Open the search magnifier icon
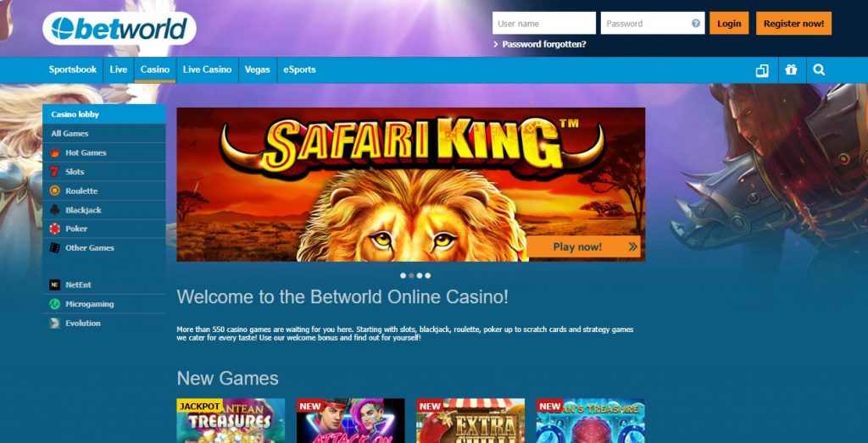Screen dimensions: 868x443 coord(820,70)
